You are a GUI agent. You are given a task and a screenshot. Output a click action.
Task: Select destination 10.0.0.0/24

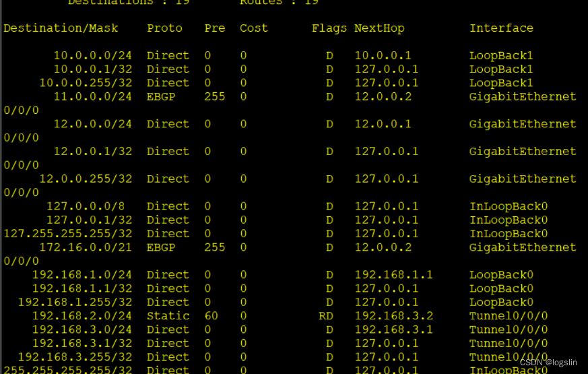(x=93, y=55)
